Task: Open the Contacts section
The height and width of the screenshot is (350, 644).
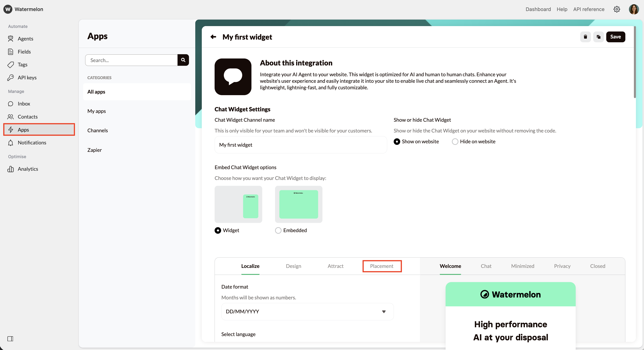Action: [27, 117]
